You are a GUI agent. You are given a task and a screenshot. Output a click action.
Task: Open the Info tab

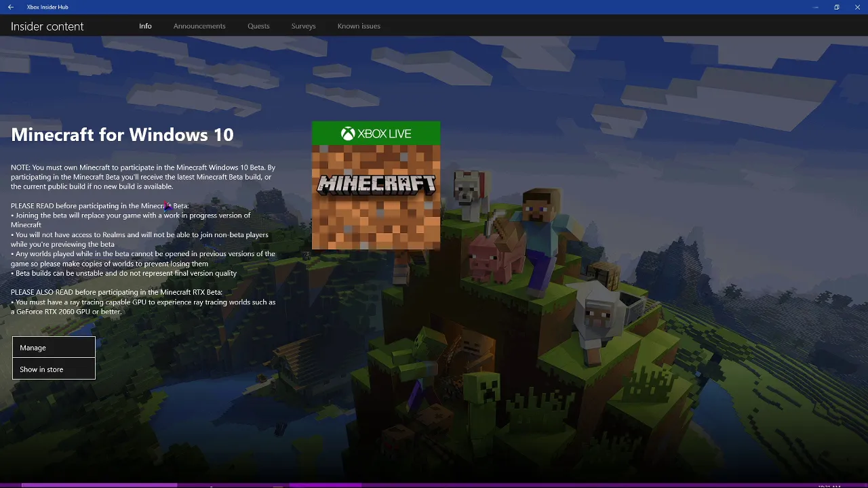[145, 26]
